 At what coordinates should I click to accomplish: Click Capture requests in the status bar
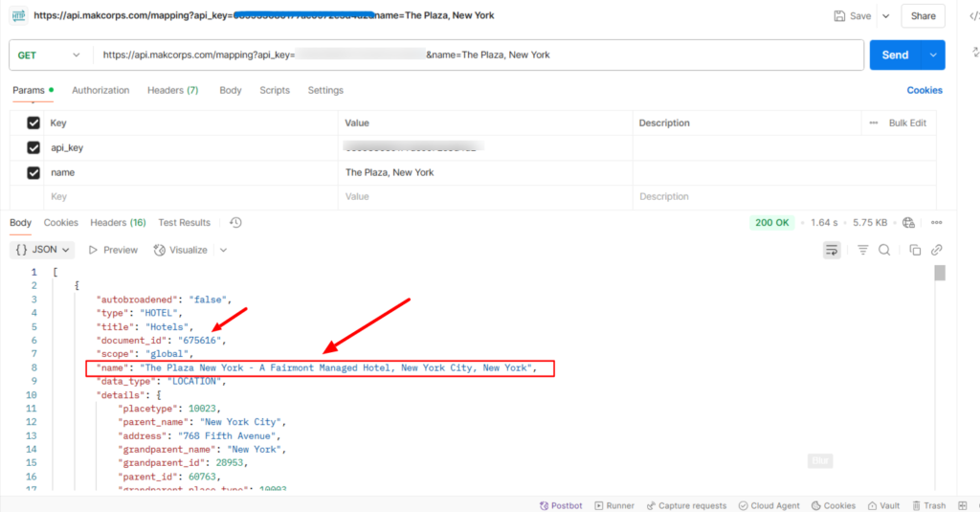[686, 505]
